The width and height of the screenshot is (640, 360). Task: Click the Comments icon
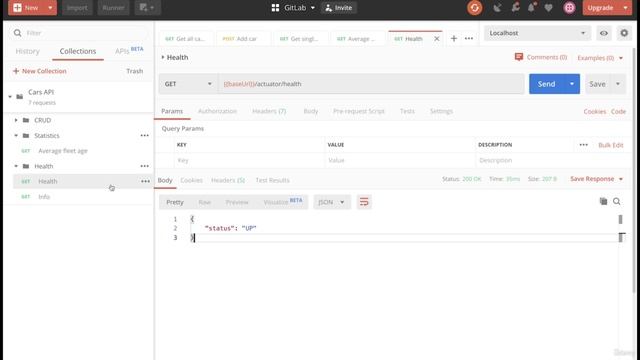coord(519,57)
